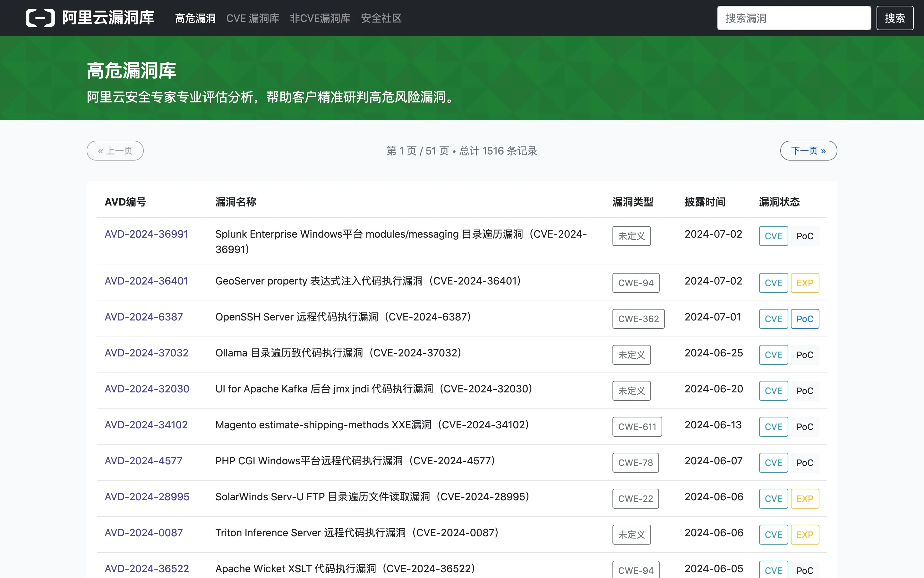
Task: Click the CWE-611 tag in Magento row
Action: [x=637, y=427]
